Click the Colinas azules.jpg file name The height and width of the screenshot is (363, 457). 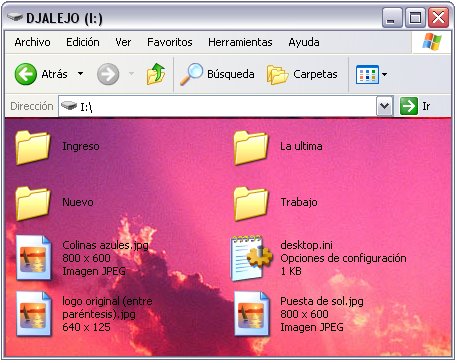105,245
